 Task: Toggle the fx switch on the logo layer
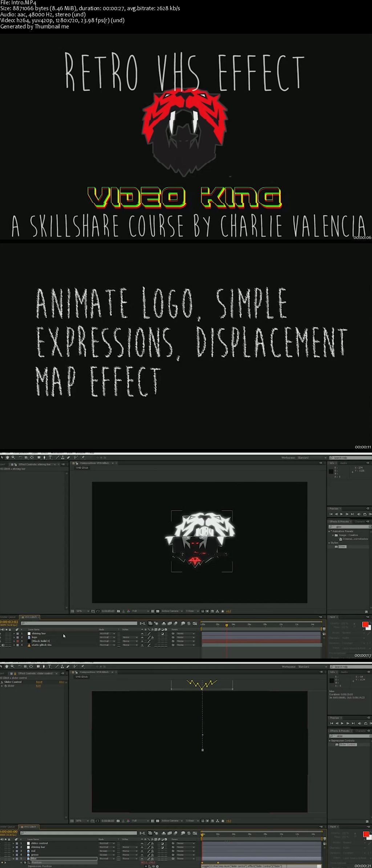tap(153, 637)
